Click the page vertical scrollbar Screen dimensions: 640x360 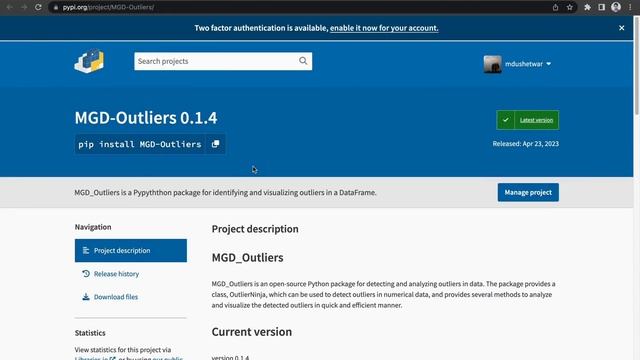pos(636,65)
